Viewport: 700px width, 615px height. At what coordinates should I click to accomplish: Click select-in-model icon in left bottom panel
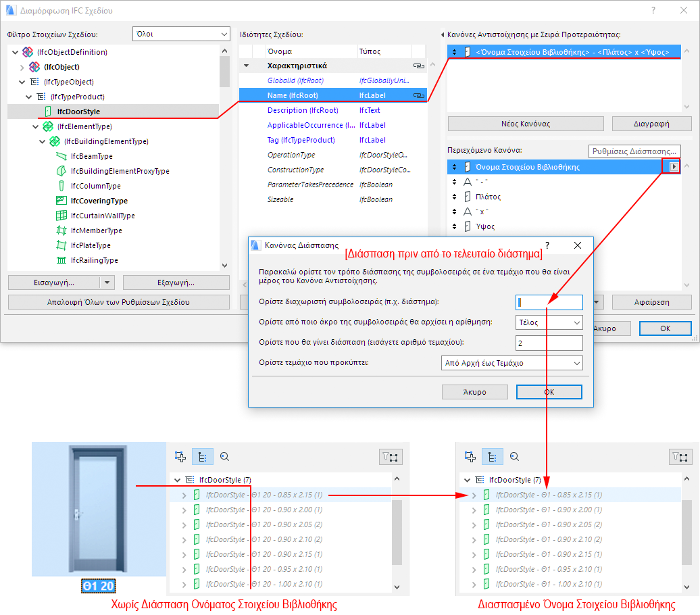coord(180,456)
